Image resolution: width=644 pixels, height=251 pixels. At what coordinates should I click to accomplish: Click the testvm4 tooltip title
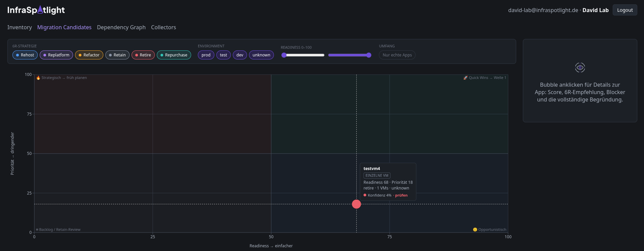[x=372, y=169]
